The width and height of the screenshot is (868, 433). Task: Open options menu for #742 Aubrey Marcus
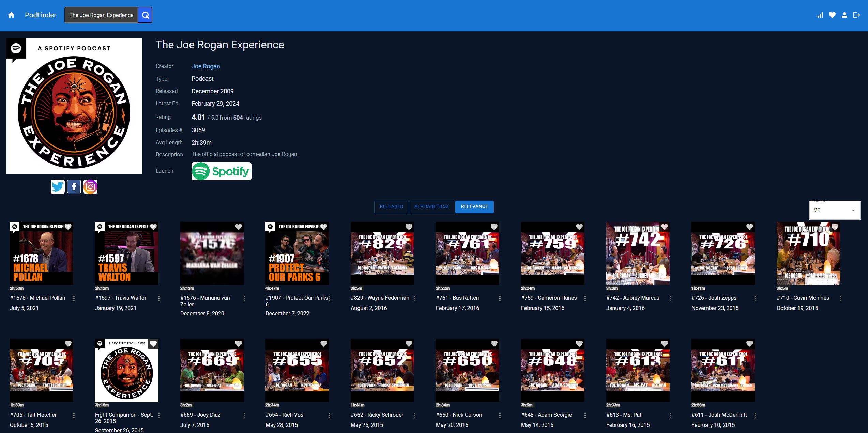670,299
